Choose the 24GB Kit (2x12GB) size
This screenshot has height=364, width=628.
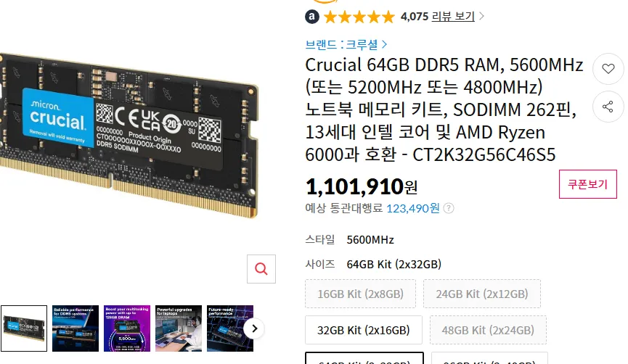pos(482,294)
